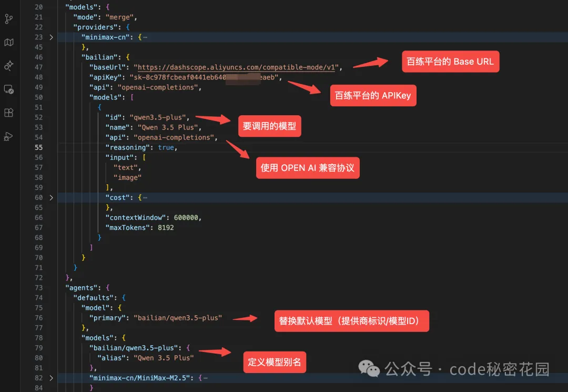
Task: Click line number 76 in gutter
Action: tap(38, 318)
